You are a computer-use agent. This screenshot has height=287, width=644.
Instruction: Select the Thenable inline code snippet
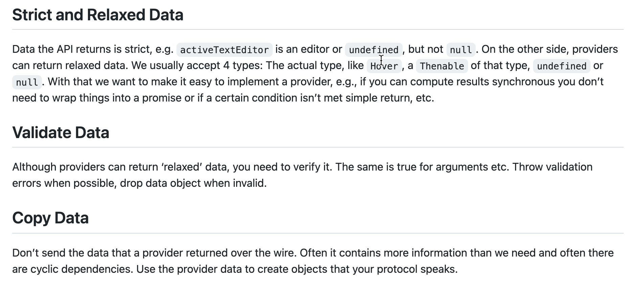coord(442,66)
